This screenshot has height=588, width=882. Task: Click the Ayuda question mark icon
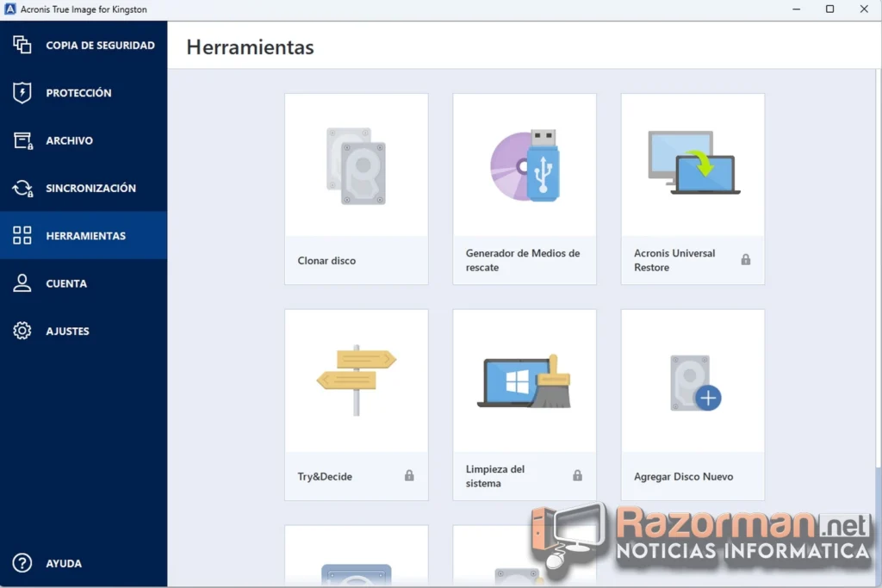tap(22, 563)
